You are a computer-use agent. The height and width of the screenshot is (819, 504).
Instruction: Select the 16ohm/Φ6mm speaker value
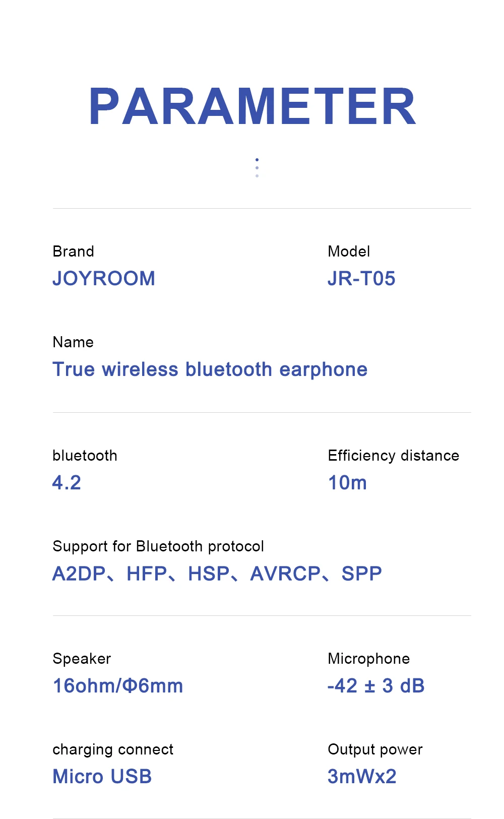click(118, 686)
